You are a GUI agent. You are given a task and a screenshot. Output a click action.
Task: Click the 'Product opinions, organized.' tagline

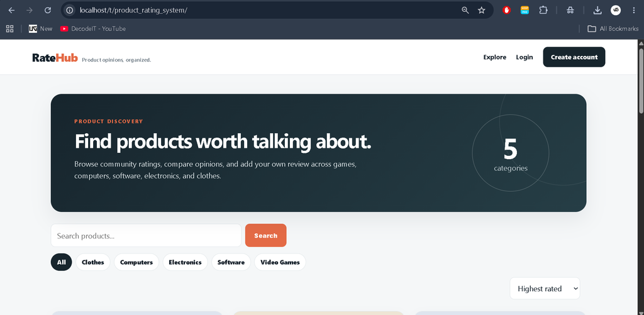click(x=116, y=60)
